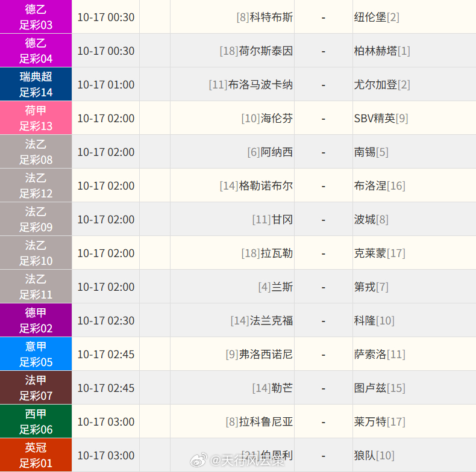Click kickoff time in 足彩03 row

pos(106,17)
